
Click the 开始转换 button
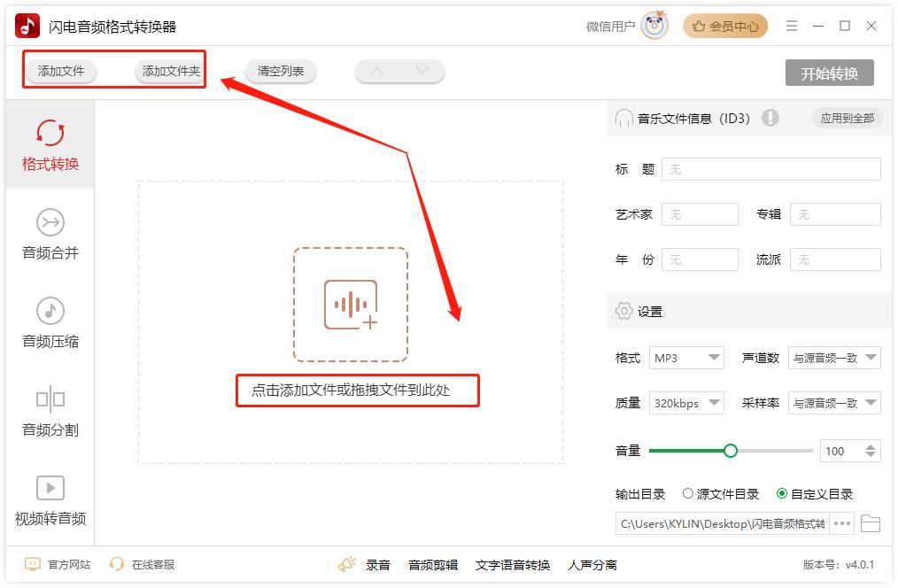[x=831, y=73]
